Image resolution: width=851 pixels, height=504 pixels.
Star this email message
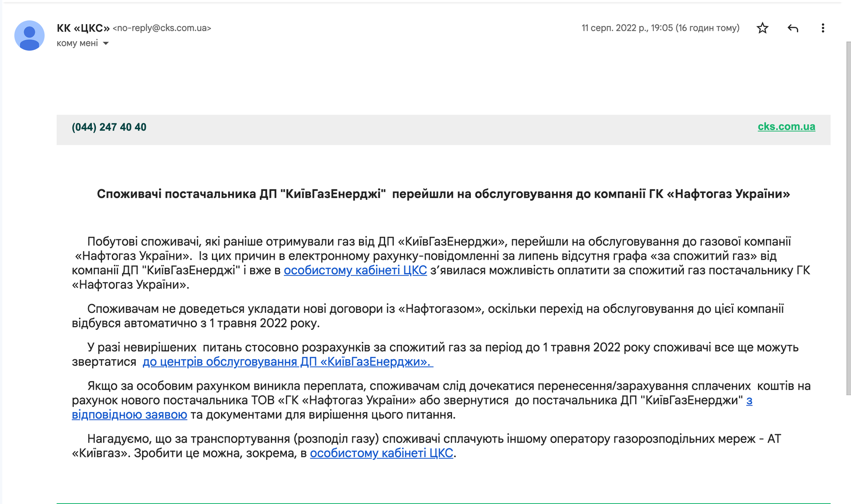[762, 28]
